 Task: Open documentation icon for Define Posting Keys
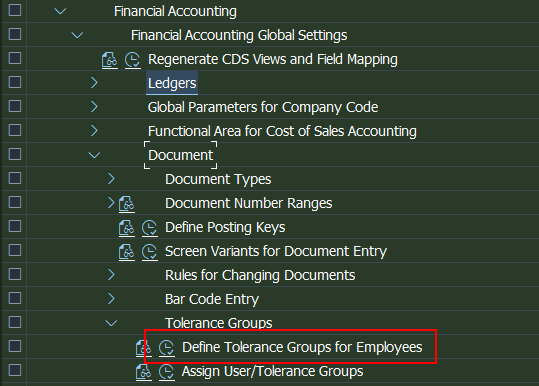point(126,228)
